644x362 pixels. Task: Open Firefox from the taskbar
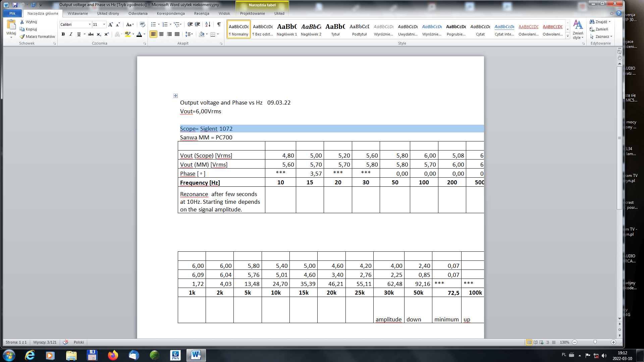[x=113, y=355]
